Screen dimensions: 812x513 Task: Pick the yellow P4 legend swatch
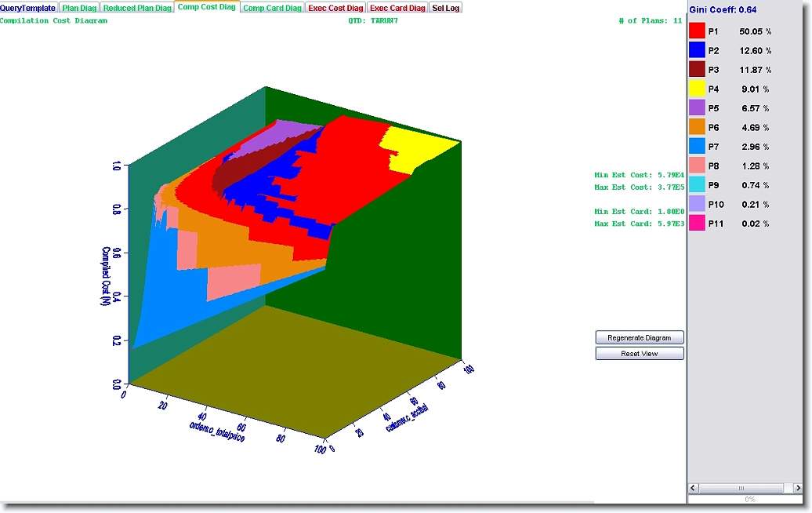pos(697,89)
